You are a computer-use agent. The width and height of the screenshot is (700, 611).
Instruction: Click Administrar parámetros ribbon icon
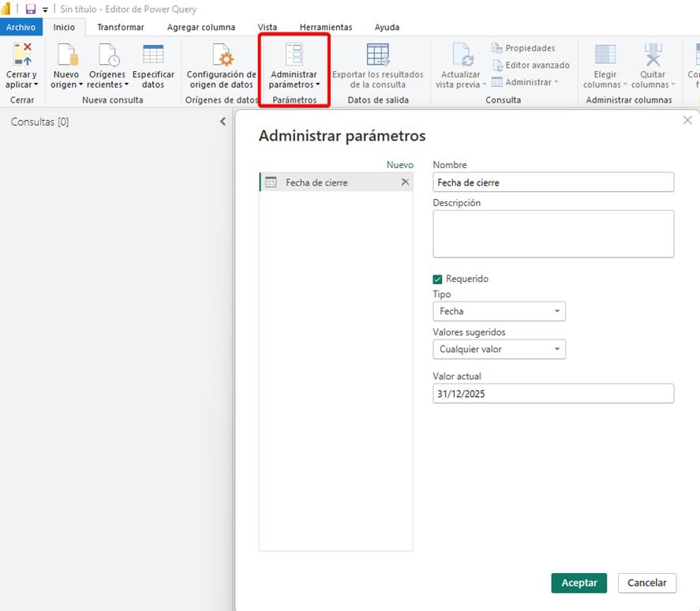[294, 55]
